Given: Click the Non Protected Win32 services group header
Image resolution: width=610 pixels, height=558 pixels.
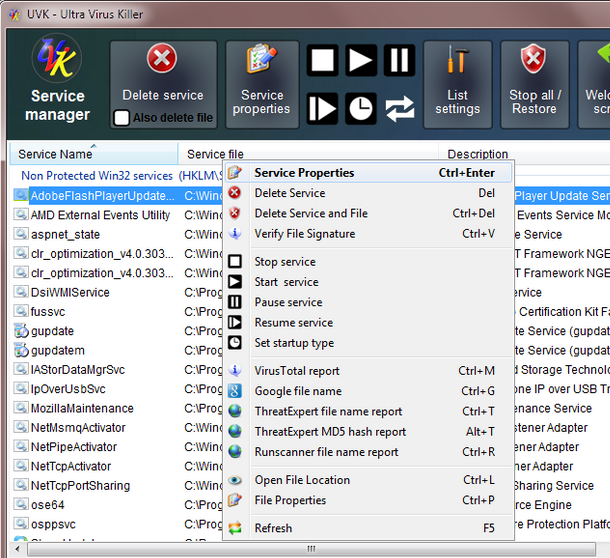Looking at the screenshot, I should pos(121,175).
